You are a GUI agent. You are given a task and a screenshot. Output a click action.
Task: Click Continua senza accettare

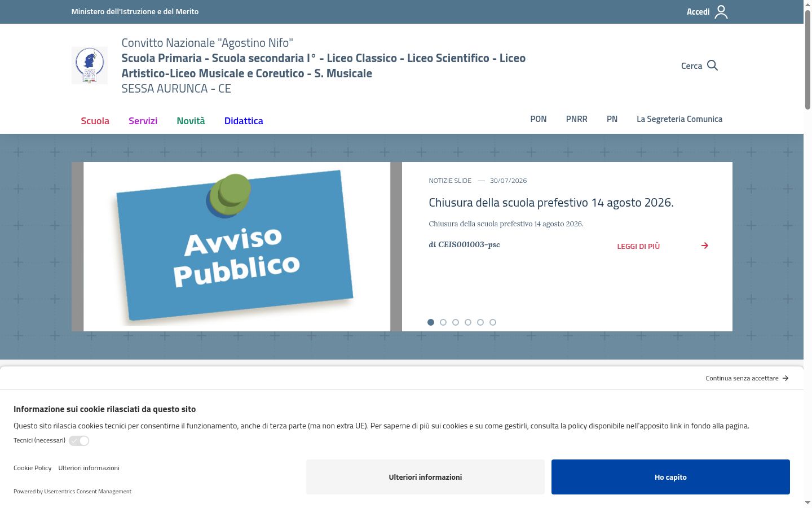click(x=742, y=378)
